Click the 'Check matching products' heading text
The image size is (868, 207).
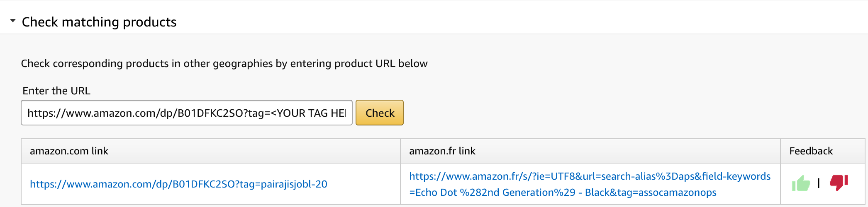coord(99,22)
